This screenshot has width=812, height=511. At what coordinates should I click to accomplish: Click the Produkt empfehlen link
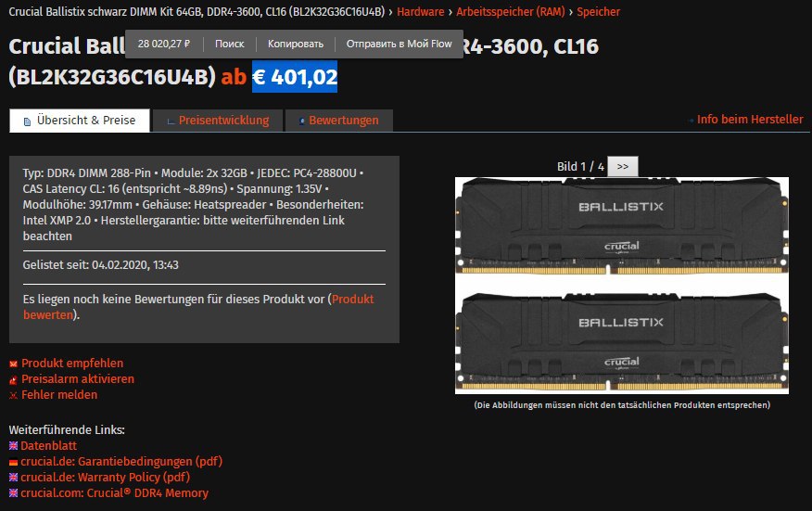tap(72, 364)
